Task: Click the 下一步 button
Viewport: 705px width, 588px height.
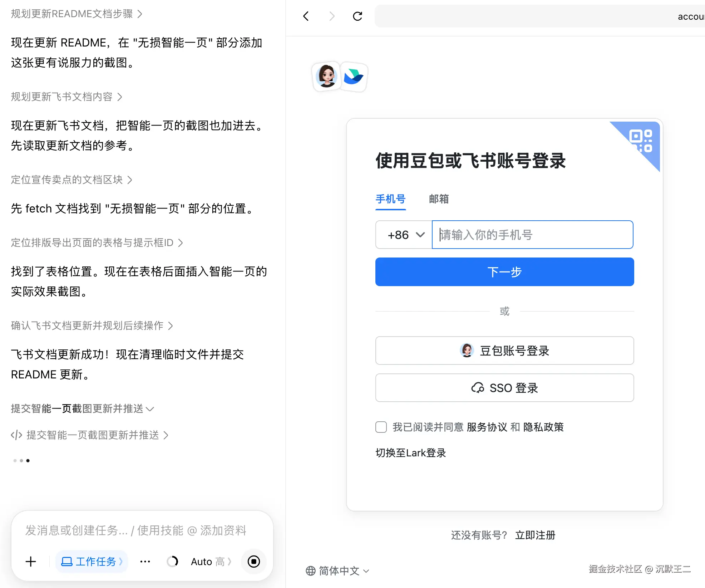Action: point(504,272)
